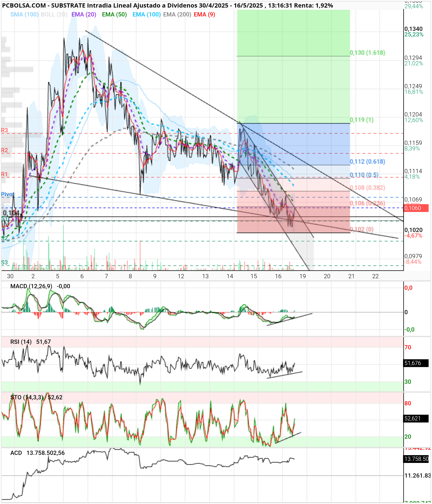Click the EMA (20) legend label
This screenshot has width=432, height=504.
click(84, 15)
